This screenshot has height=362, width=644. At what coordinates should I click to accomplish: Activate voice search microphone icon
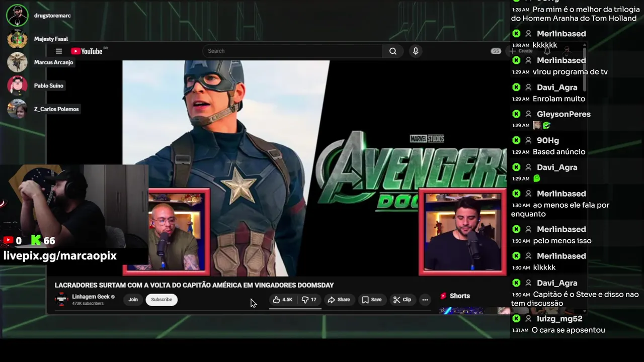[416, 51]
